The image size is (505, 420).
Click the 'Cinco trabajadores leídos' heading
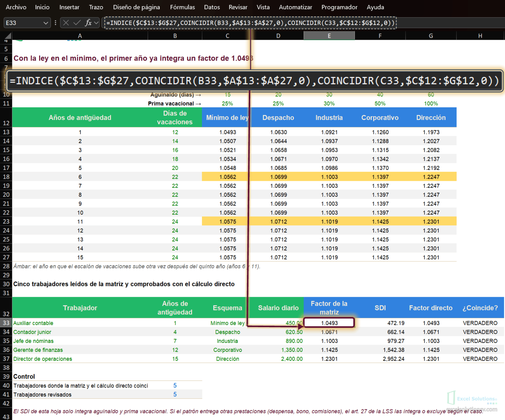(x=124, y=284)
